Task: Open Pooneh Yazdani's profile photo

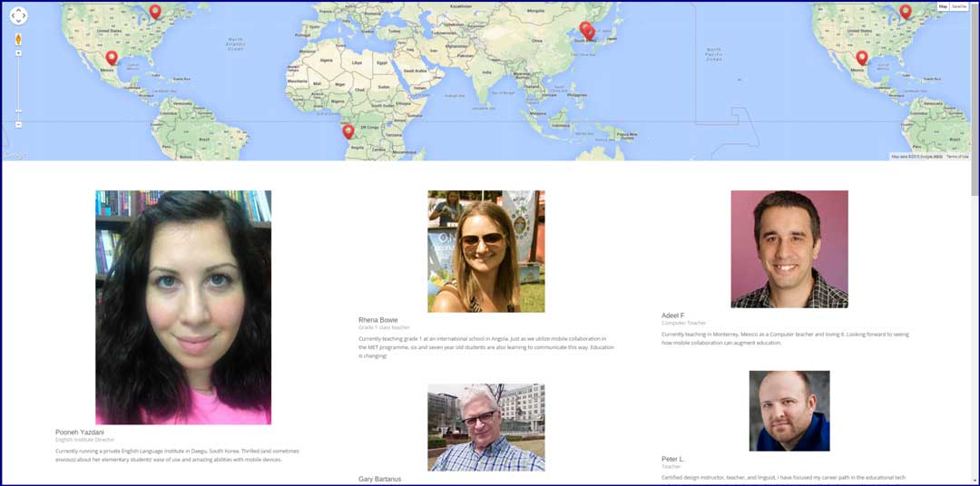Action: click(x=183, y=307)
